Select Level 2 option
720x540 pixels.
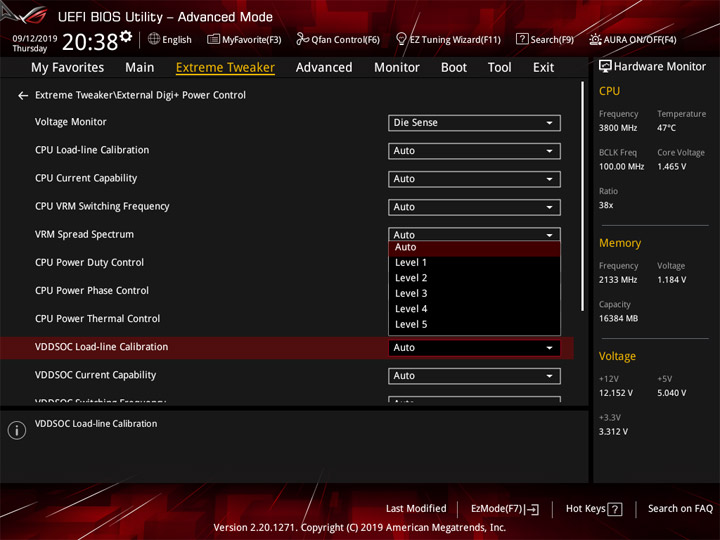(474, 278)
